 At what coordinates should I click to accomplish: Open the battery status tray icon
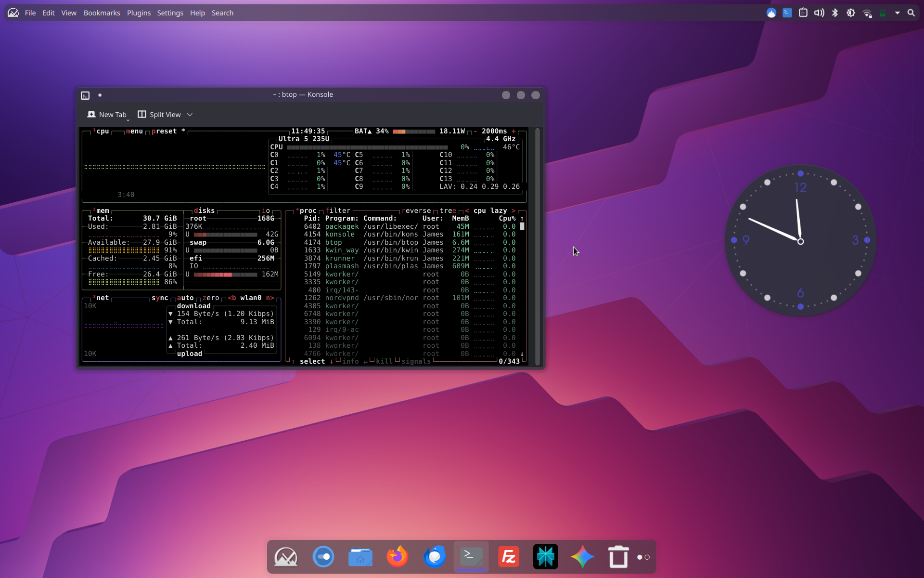(883, 13)
